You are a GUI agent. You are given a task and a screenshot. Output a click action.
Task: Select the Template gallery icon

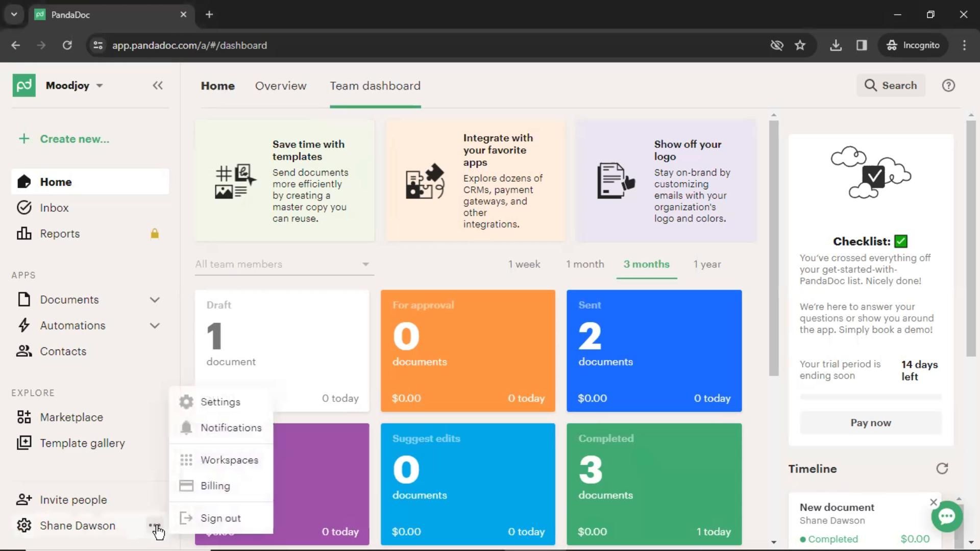click(x=23, y=443)
